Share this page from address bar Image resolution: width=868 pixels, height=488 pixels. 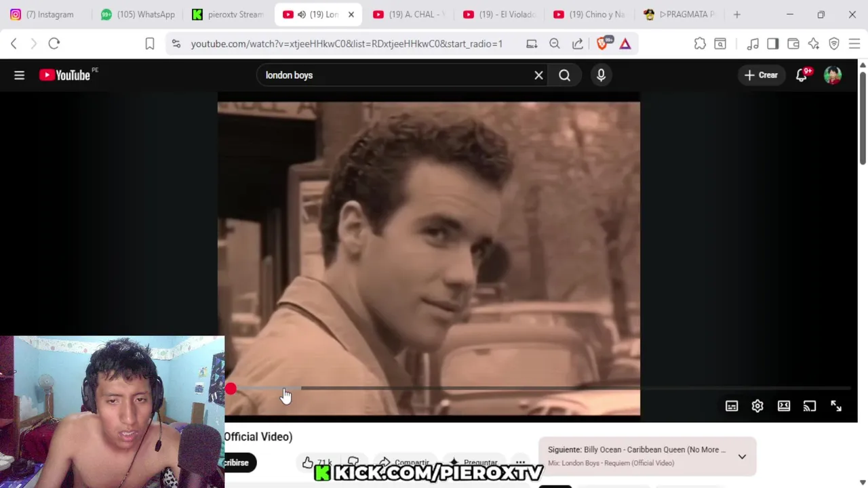(578, 44)
